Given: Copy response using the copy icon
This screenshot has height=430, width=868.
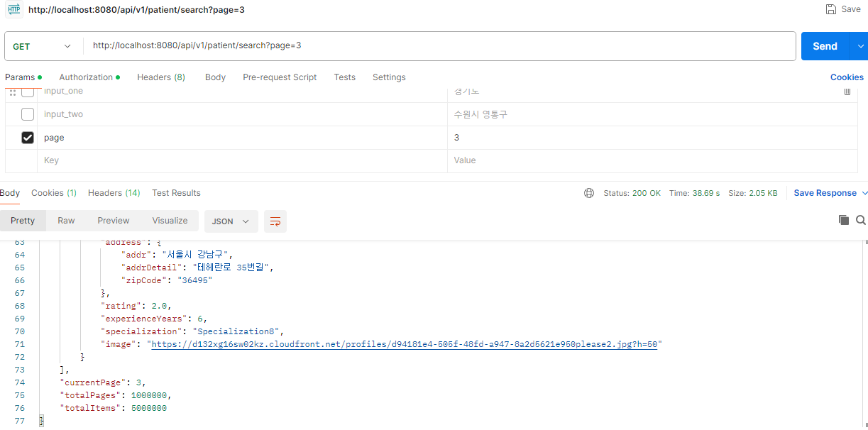Looking at the screenshot, I should [x=844, y=220].
